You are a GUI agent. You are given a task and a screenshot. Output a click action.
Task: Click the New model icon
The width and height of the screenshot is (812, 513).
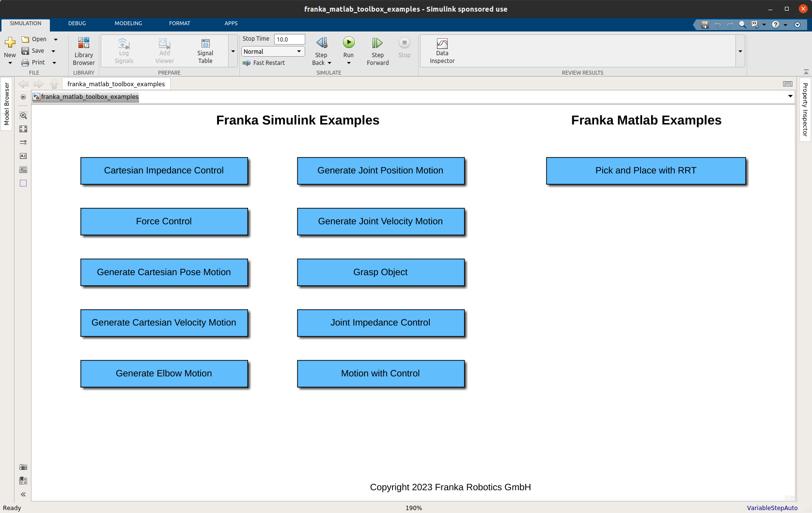coord(10,43)
